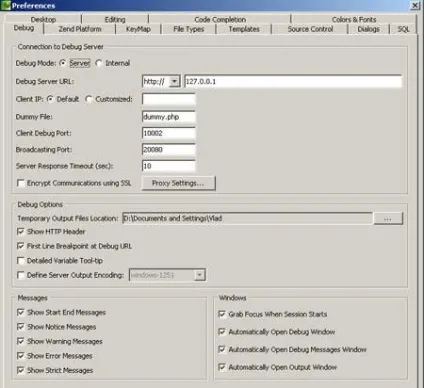The image size is (424, 388).
Task: Open the Source Control tab
Action: 310,29
